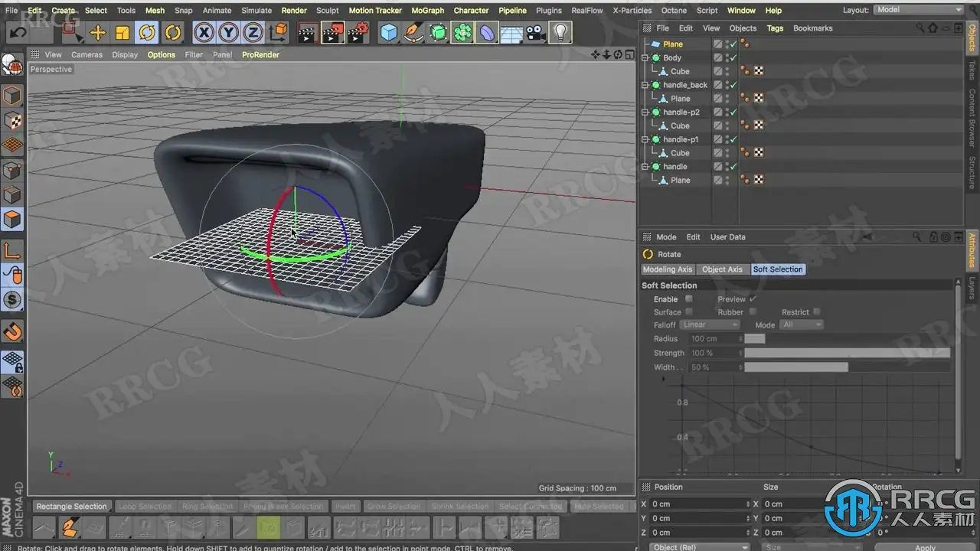Add a Cube primitive from toolbar
Viewport: 980px width, 551px height.
point(390,32)
